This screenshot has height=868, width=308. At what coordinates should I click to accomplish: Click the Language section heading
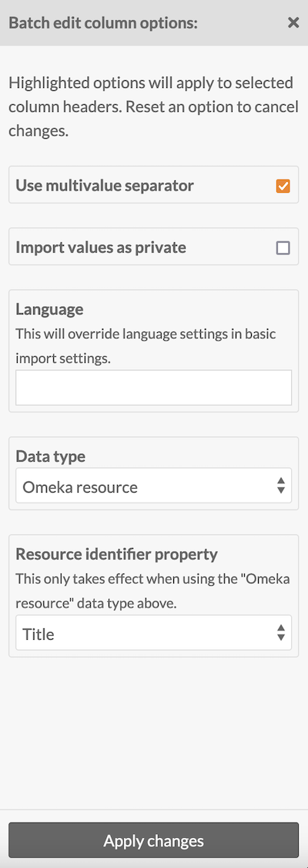49,309
